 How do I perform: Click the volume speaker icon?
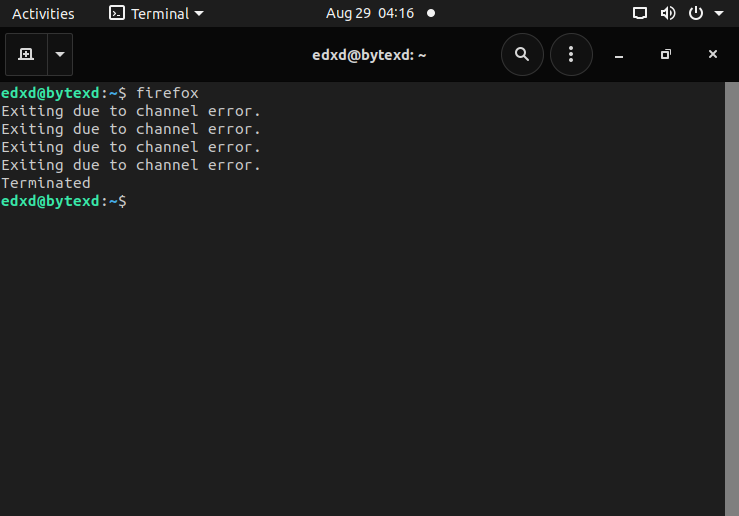click(668, 14)
